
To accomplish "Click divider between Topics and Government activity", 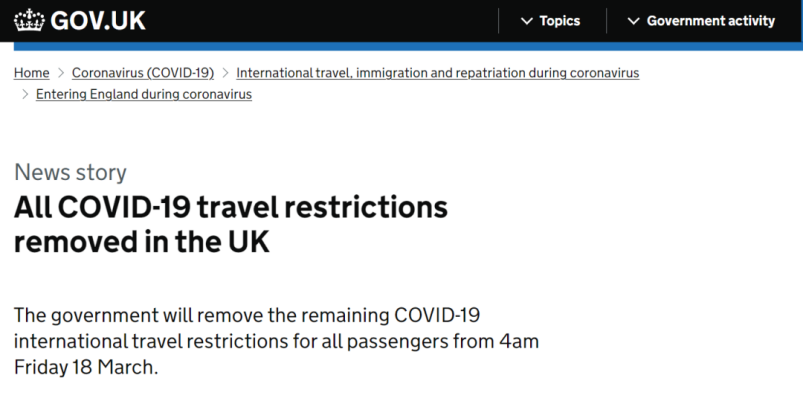I will [x=606, y=21].
